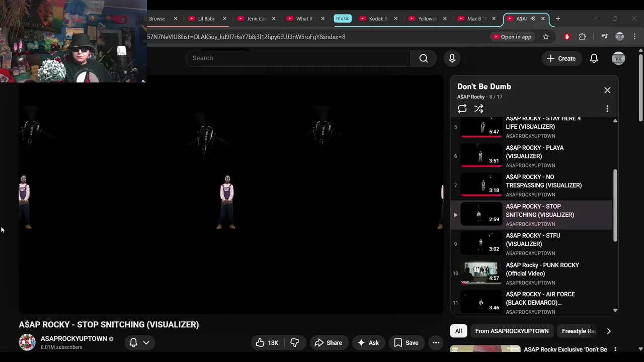Open notifications bell in header

(594, 58)
